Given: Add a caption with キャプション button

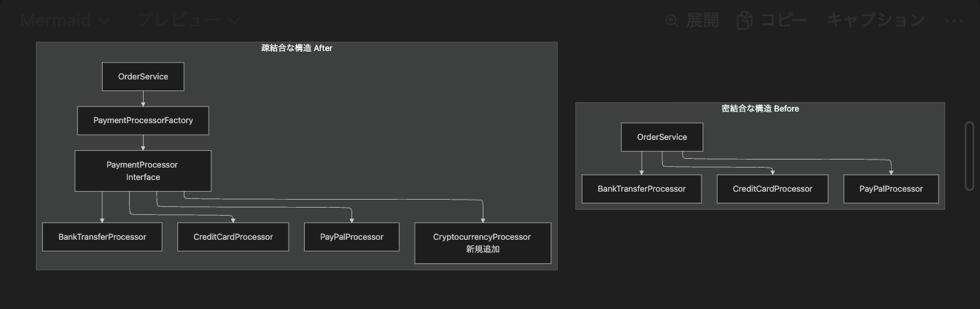Looking at the screenshot, I should click(875, 20).
